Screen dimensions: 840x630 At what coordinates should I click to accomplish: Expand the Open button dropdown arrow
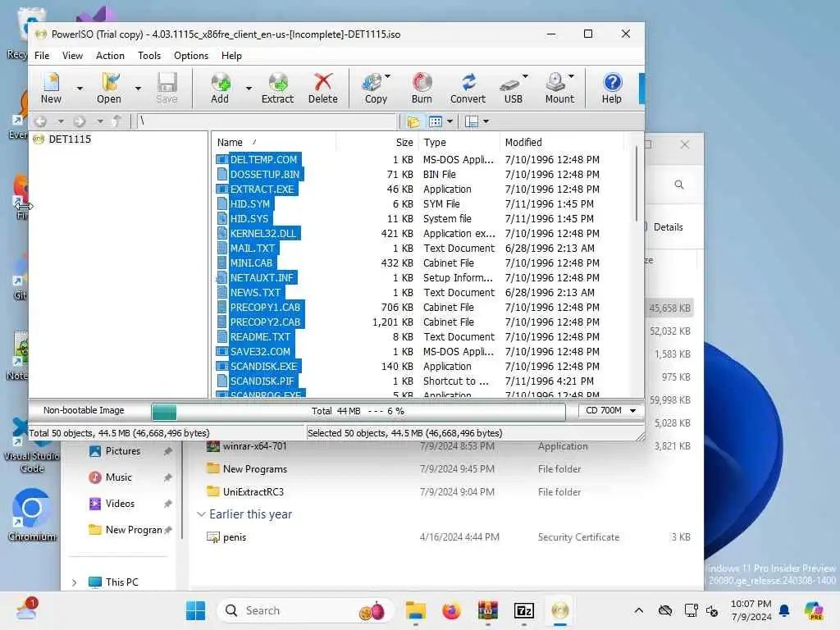pyautogui.click(x=138, y=89)
